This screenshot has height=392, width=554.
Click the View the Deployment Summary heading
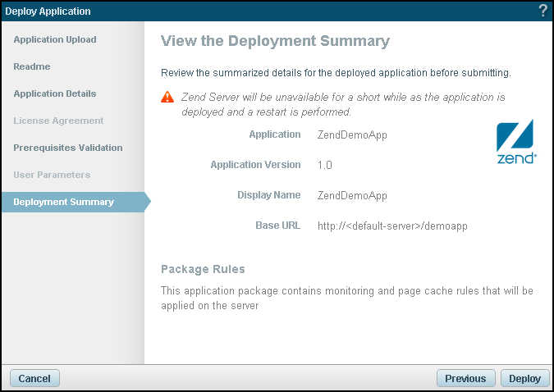coord(275,41)
